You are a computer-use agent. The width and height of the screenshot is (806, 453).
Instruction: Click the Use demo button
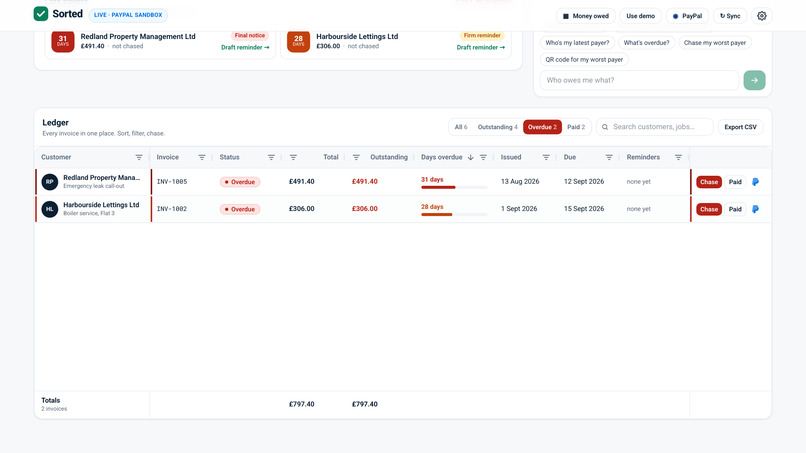640,16
